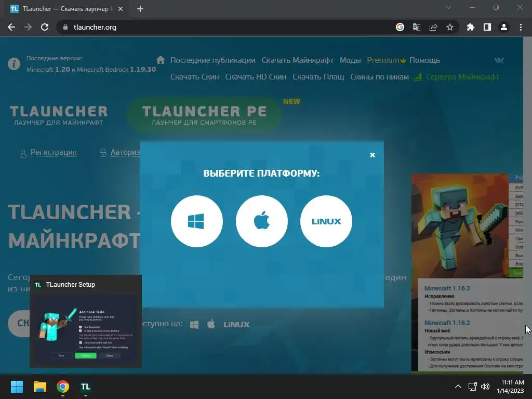
Task: Click the TLAUNCHER logo
Action: tap(59, 115)
